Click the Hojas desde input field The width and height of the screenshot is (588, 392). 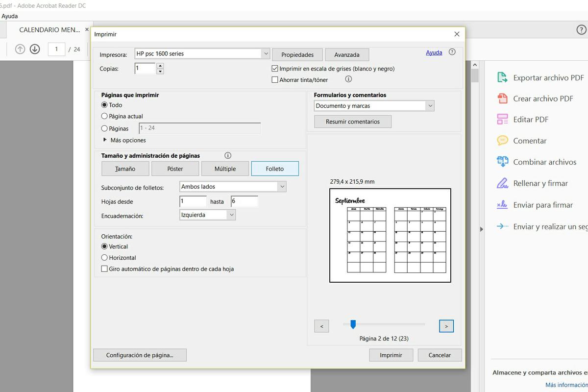click(x=193, y=201)
